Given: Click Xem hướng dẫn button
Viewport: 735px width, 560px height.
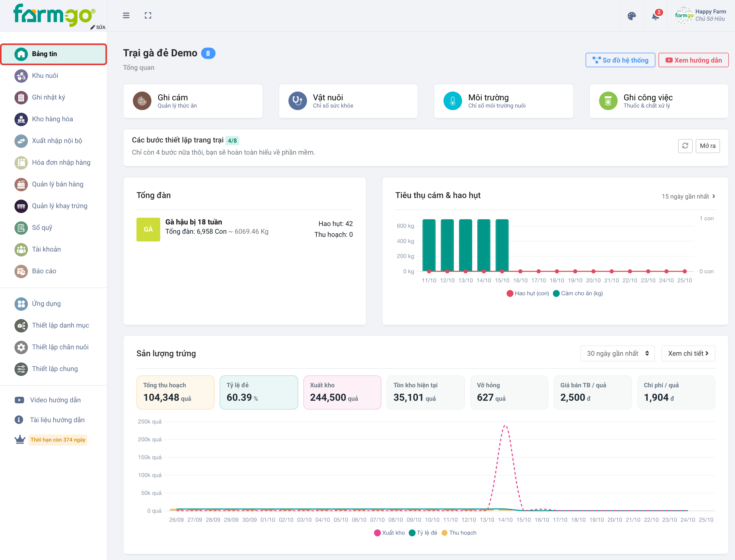Looking at the screenshot, I should point(693,60).
